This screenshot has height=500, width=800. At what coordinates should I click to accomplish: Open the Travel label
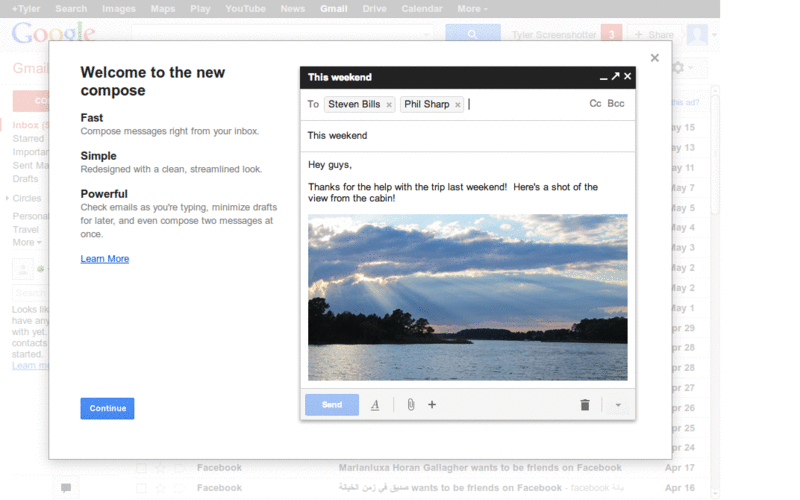[26, 229]
